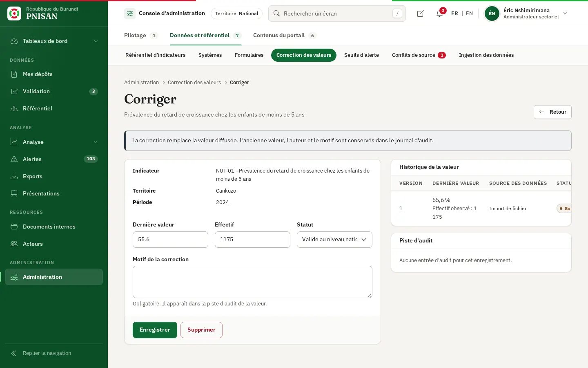588x368 pixels.
Task: Open Référentiel sidebar item
Action: tap(54, 108)
